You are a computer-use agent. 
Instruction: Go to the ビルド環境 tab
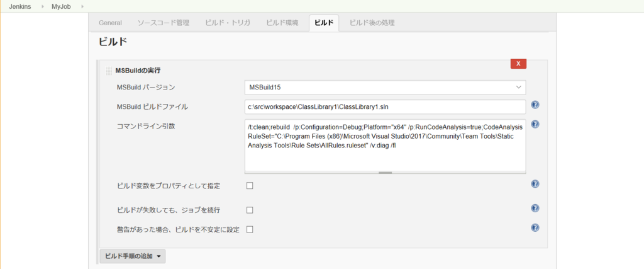[x=282, y=23]
